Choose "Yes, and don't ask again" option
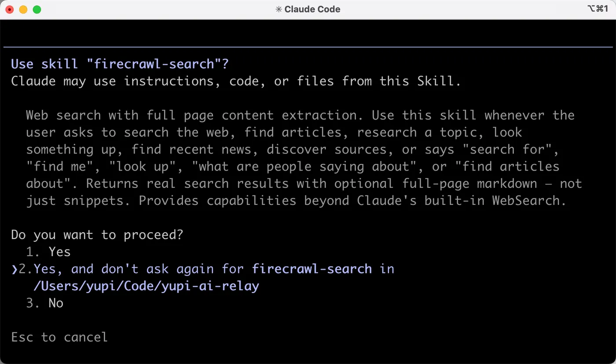Image resolution: width=616 pixels, height=364 pixels. pos(202,277)
